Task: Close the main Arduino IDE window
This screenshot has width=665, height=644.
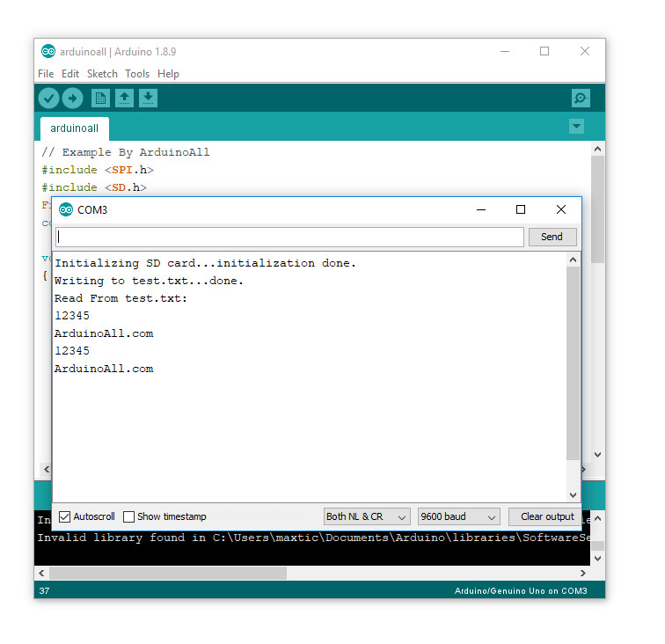Action: [x=585, y=51]
